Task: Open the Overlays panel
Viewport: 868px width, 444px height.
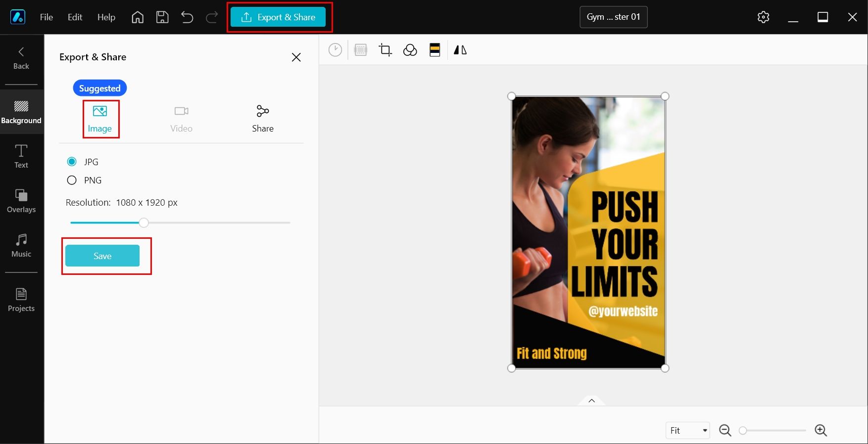Action: coord(21,201)
